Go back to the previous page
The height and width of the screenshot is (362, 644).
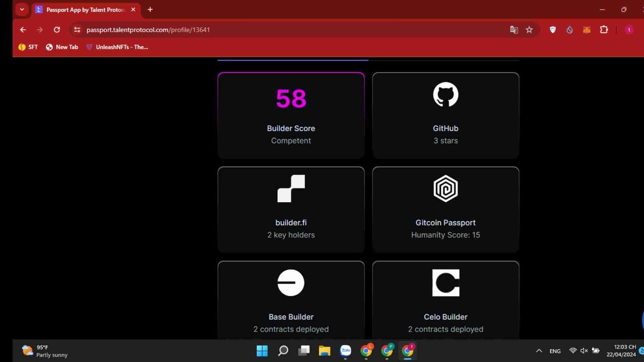point(23,30)
